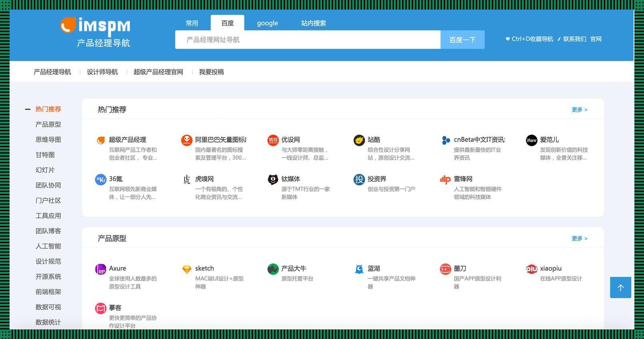Open the 虎嗅网 title link

(204, 179)
